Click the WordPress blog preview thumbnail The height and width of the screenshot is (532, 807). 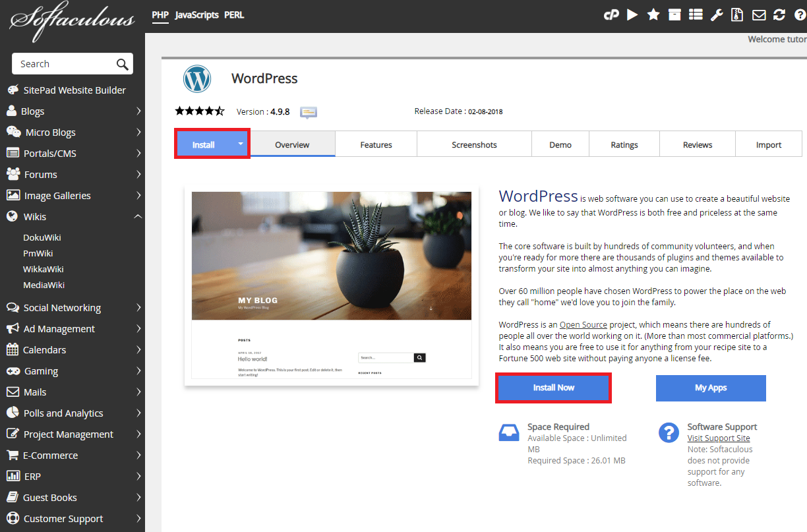[331, 285]
